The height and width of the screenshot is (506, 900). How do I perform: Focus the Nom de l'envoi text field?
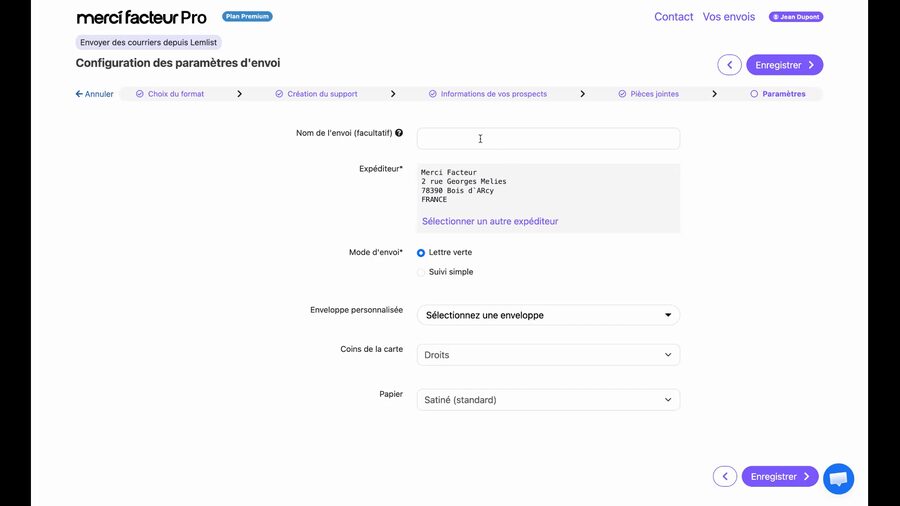point(548,139)
